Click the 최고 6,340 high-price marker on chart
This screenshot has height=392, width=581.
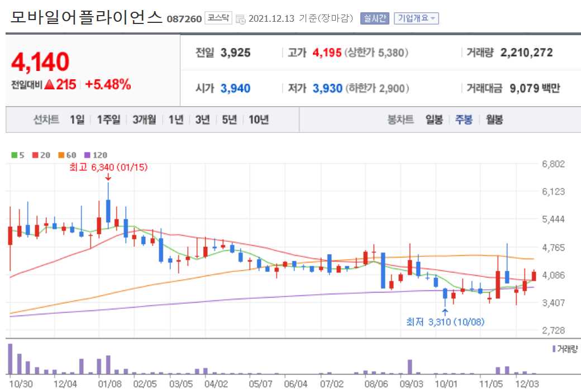pyautogui.click(x=108, y=167)
